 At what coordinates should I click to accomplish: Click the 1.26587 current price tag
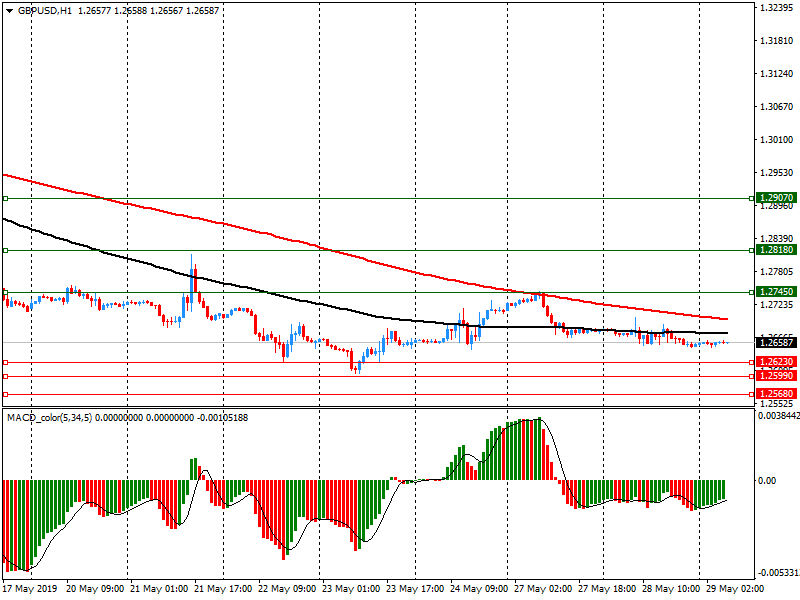pos(776,342)
